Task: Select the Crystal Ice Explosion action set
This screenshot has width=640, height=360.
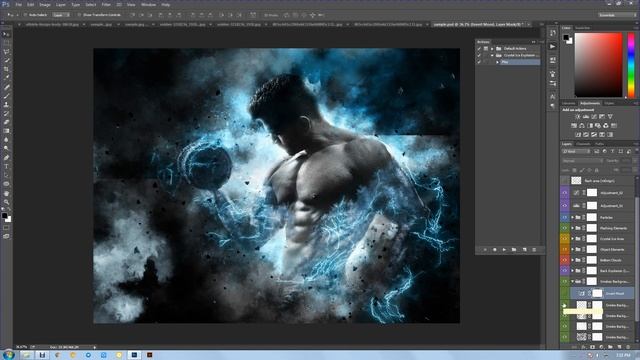Action: click(x=520, y=55)
